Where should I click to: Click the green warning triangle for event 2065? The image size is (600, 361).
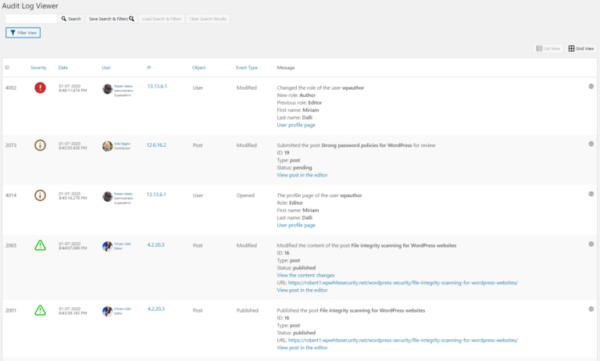click(x=40, y=245)
